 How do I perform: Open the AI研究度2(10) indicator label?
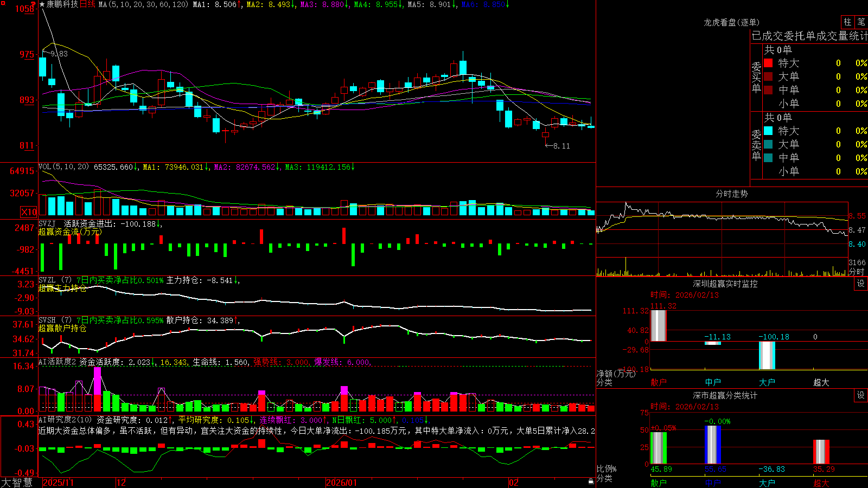(66, 420)
